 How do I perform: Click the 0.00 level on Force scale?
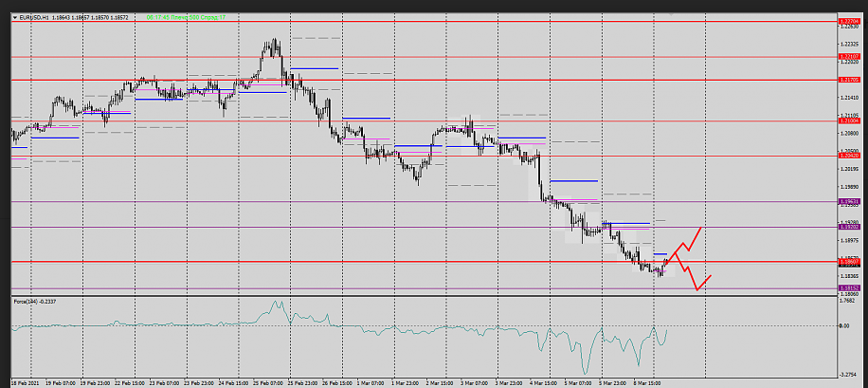tap(847, 325)
